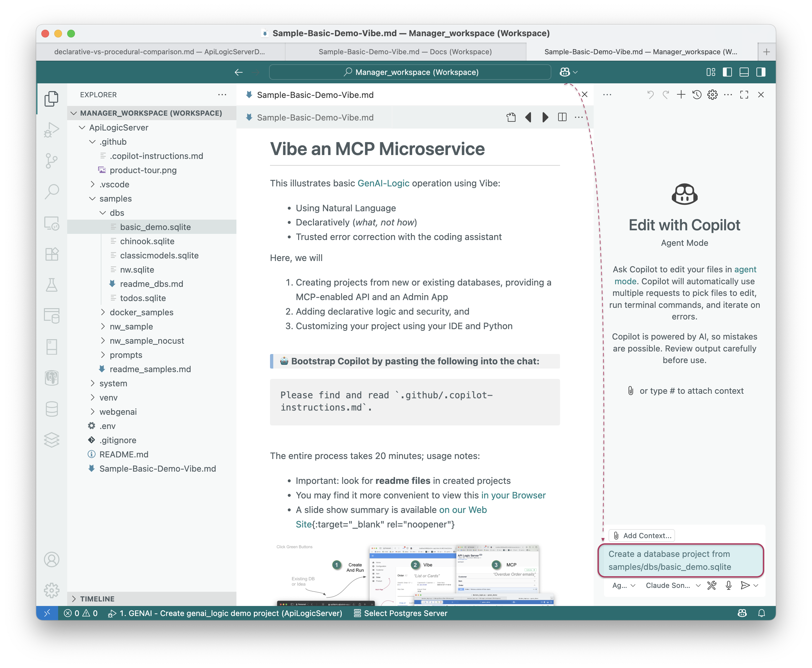Maximize the chat panel
The width and height of the screenshot is (812, 668).
tap(744, 95)
